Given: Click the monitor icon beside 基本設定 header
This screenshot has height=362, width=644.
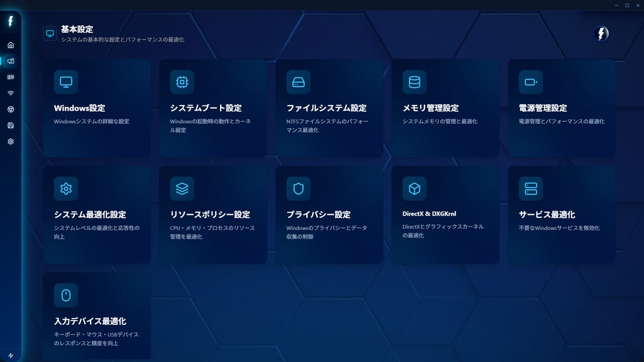Looking at the screenshot, I should point(50,34).
